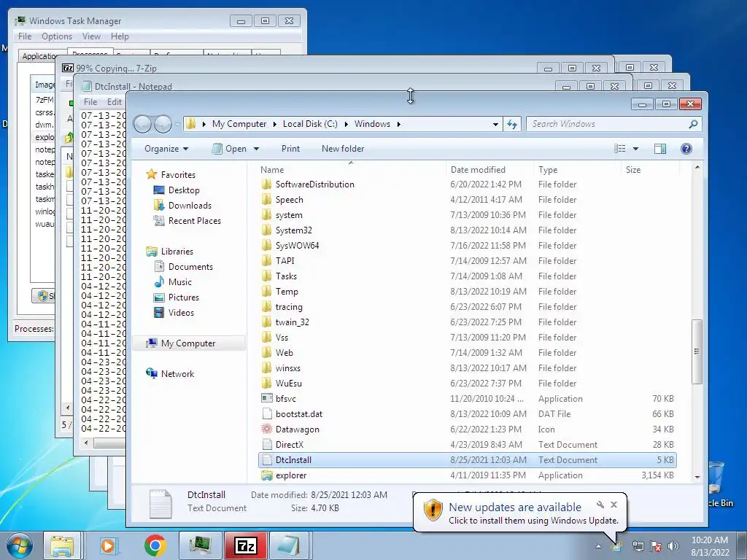Image resolution: width=747 pixels, height=560 pixels.
Task: Launch Windows Media Player from the taskbar
Action: coord(109,545)
